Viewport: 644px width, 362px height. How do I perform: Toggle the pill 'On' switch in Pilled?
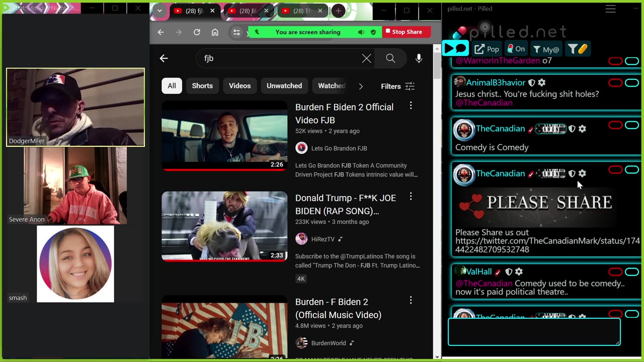click(516, 49)
